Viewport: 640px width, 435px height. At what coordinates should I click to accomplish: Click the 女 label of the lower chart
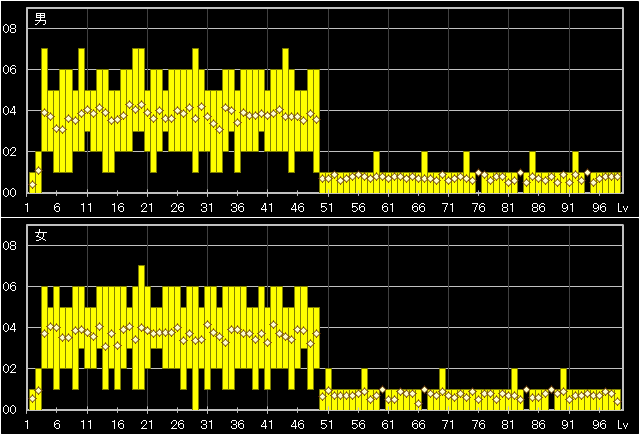coord(40,235)
